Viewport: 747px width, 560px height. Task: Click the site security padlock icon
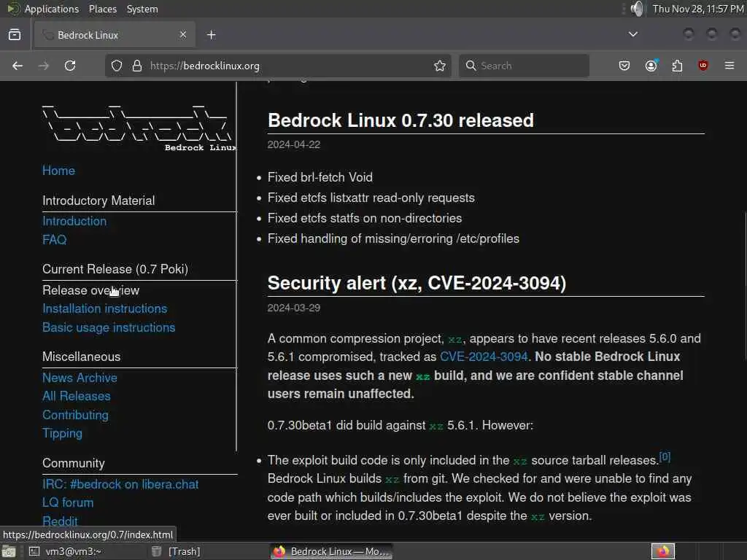136,66
